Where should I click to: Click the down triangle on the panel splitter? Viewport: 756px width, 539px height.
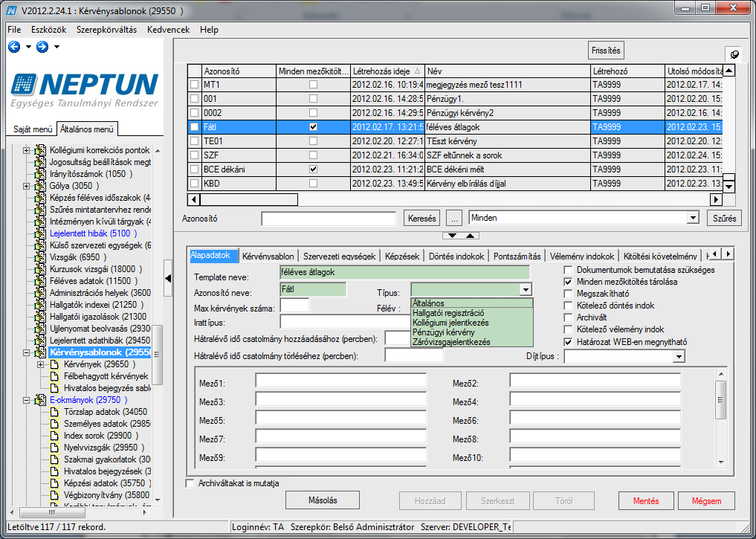[x=452, y=236]
